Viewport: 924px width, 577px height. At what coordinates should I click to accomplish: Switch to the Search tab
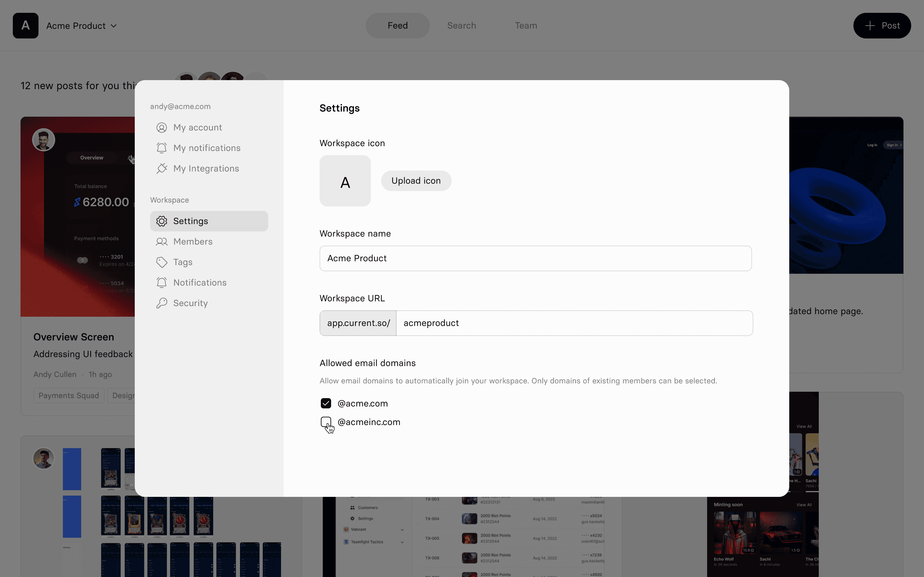461,26
